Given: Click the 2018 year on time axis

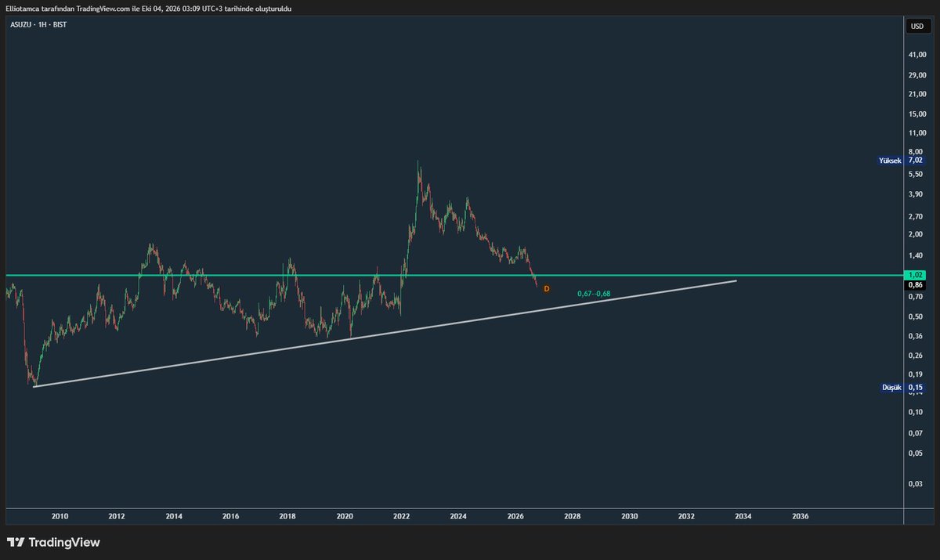Looking at the screenshot, I should tap(287, 516).
